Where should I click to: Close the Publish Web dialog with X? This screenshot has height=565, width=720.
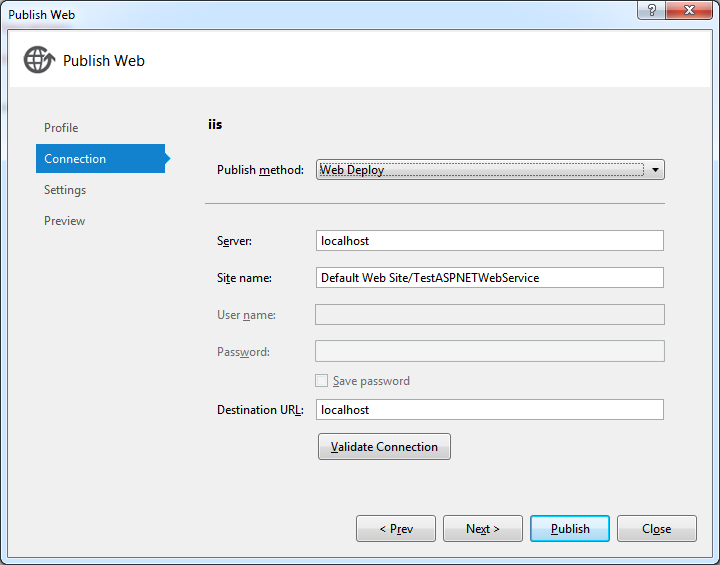(x=689, y=10)
